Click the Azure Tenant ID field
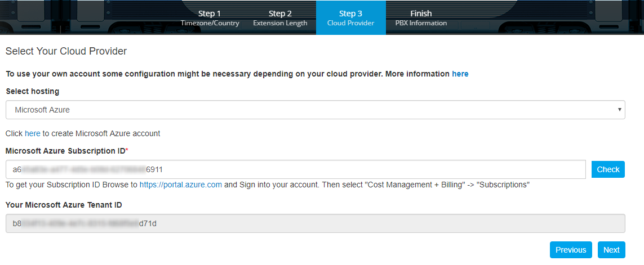 [x=316, y=223]
